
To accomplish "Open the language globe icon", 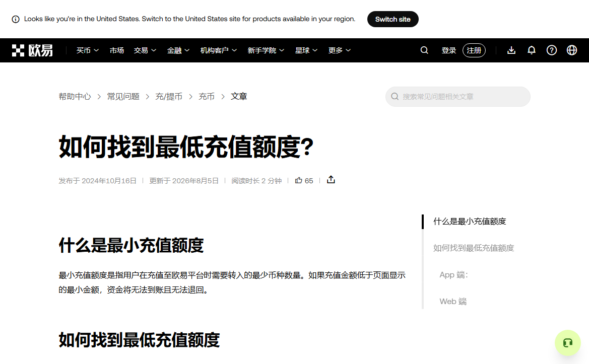I will (x=572, y=50).
